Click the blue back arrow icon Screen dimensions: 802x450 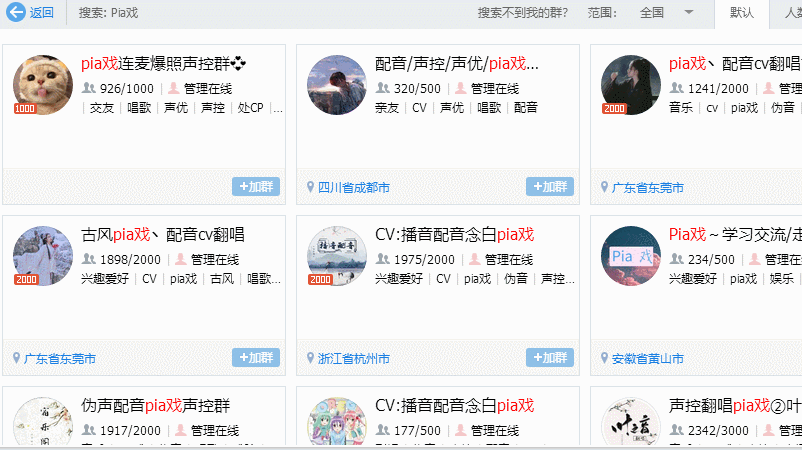[x=16, y=12]
